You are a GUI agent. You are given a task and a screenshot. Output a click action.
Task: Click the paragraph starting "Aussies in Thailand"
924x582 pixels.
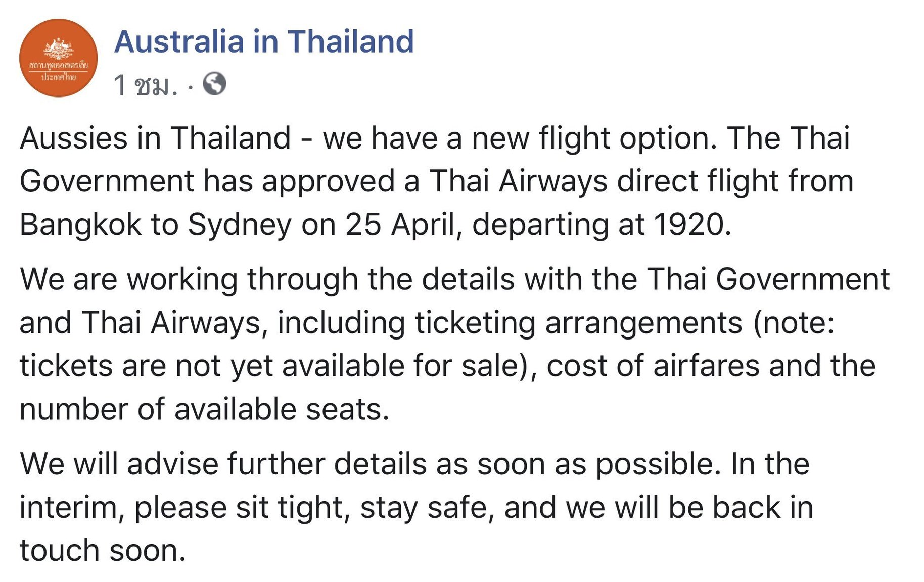tap(437, 181)
